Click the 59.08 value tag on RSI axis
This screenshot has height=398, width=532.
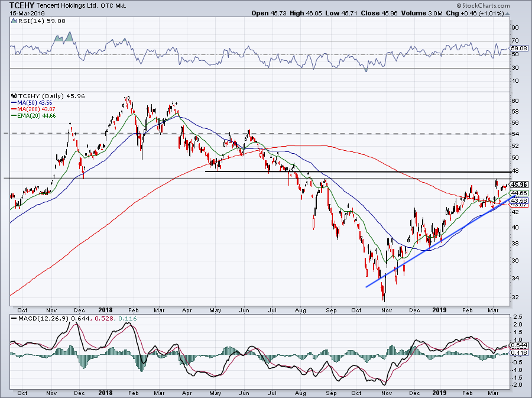click(519, 48)
